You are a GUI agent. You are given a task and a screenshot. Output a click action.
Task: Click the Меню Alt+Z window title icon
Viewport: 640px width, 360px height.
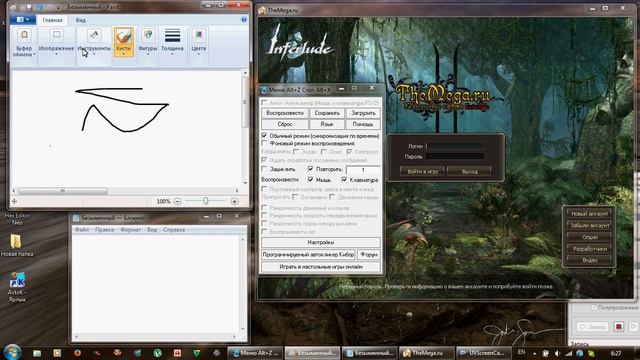coord(264,90)
